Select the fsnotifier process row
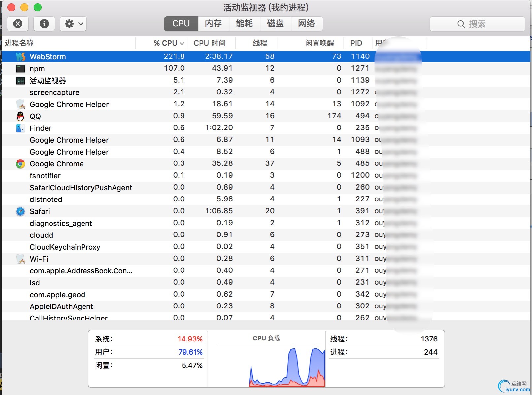The height and width of the screenshot is (395, 532). [x=266, y=176]
